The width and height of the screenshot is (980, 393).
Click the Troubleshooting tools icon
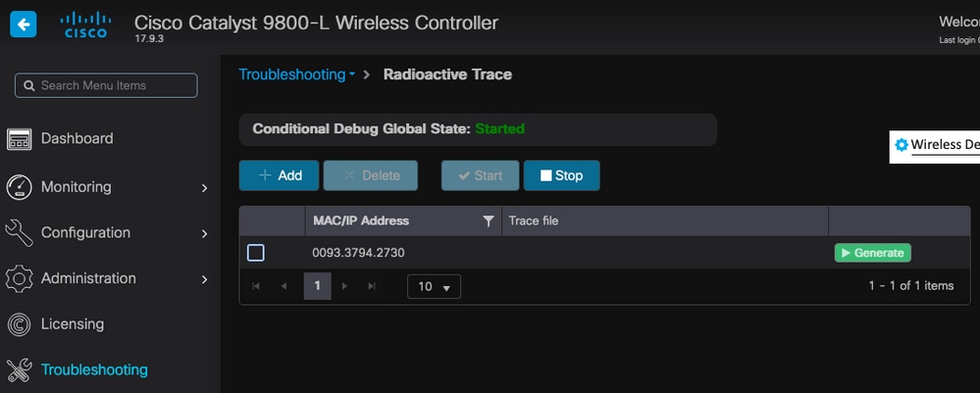pyautogui.click(x=19, y=369)
